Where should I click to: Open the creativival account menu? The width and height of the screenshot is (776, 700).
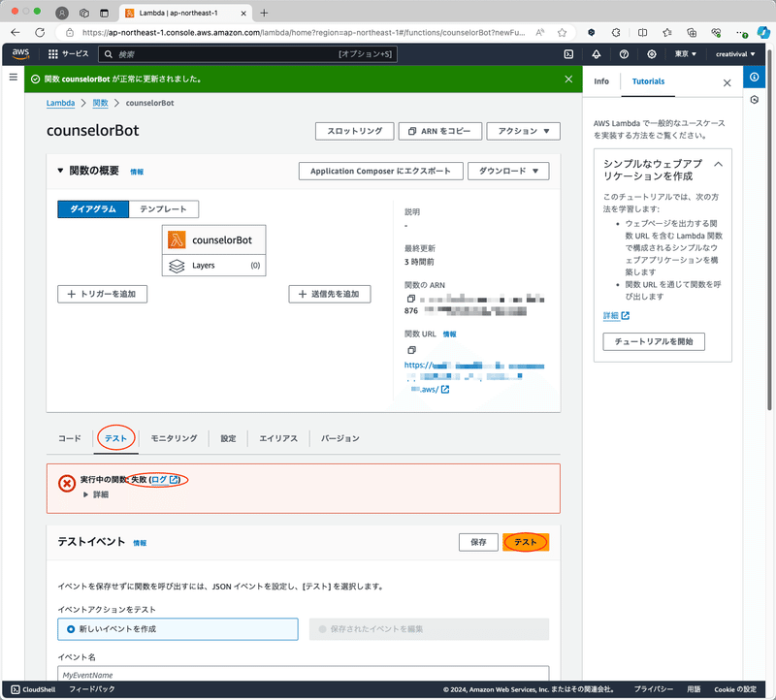[735, 54]
